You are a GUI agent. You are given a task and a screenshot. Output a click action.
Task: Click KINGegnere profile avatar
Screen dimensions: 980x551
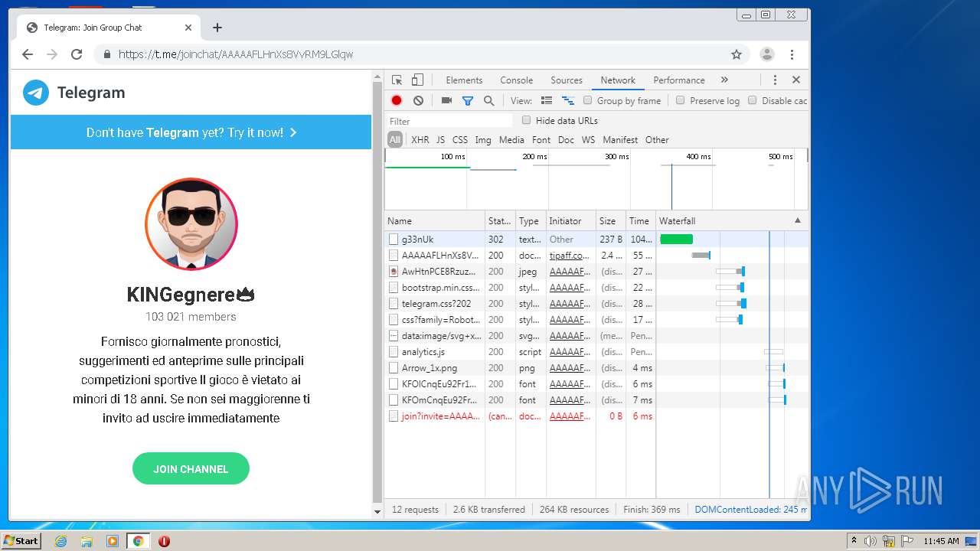coord(191,224)
